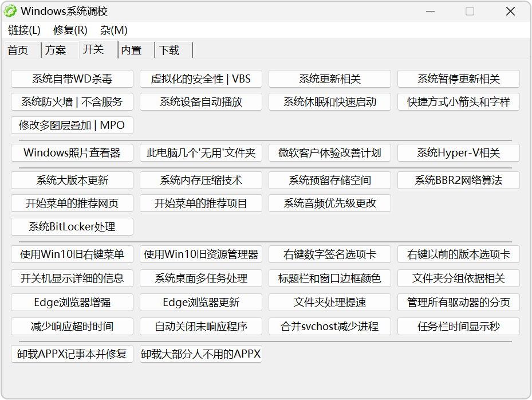Image resolution: width=532 pixels, height=400 pixels.
Task: Click Edge浏览器更新 button
Action: [x=201, y=303]
